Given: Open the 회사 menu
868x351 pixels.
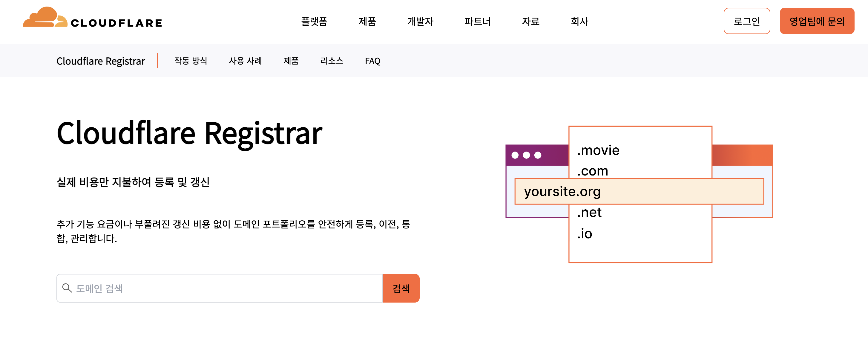Looking at the screenshot, I should pyautogui.click(x=579, y=22).
